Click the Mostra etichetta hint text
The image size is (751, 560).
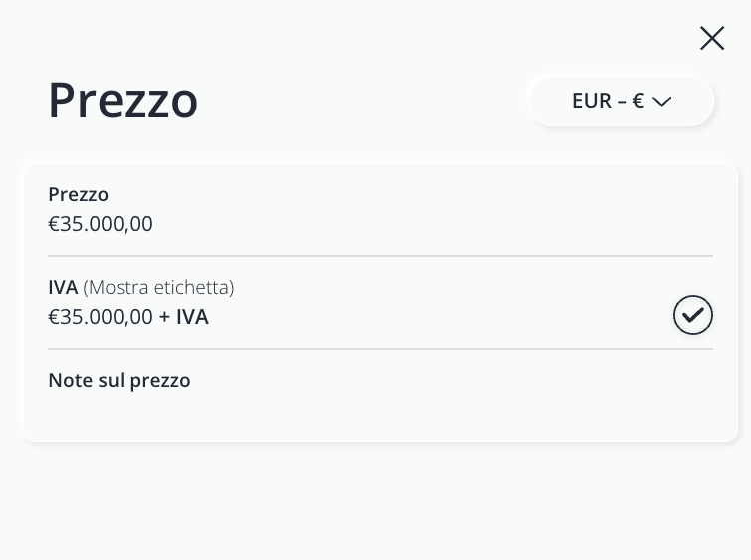tap(158, 287)
